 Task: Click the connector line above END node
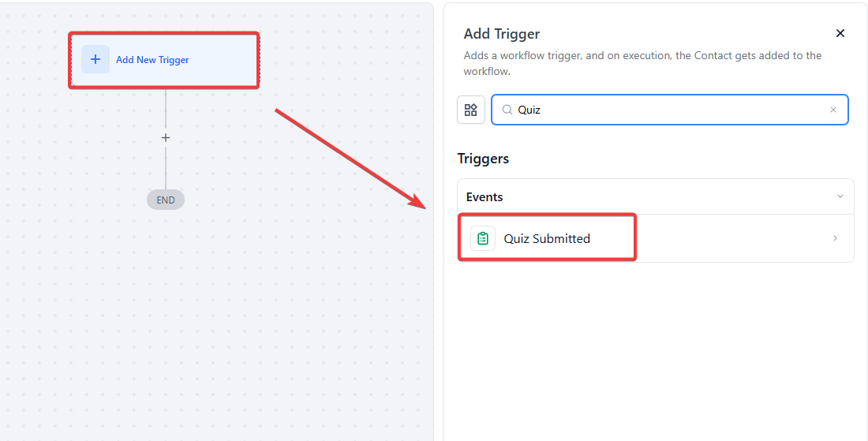(166, 170)
